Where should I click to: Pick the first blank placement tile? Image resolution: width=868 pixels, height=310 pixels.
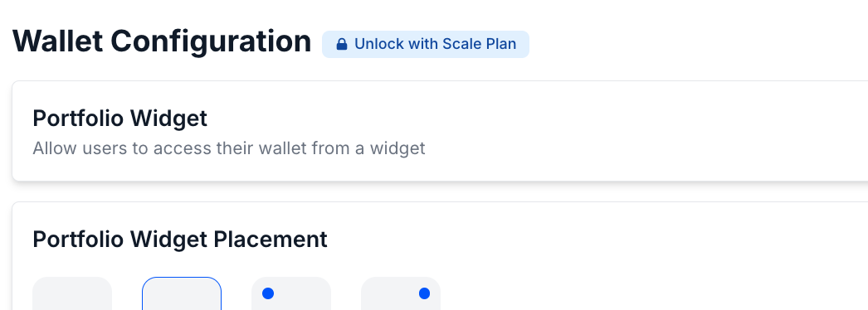click(72, 293)
